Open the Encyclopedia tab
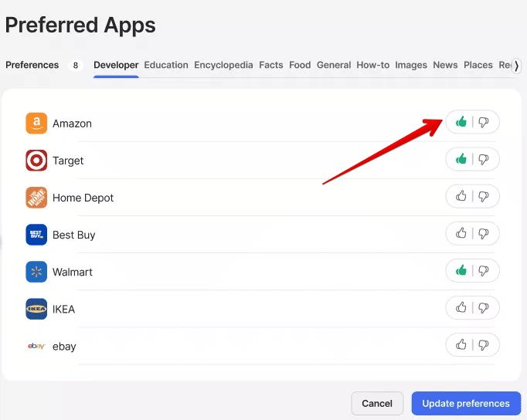The height and width of the screenshot is (420, 527). point(223,65)
